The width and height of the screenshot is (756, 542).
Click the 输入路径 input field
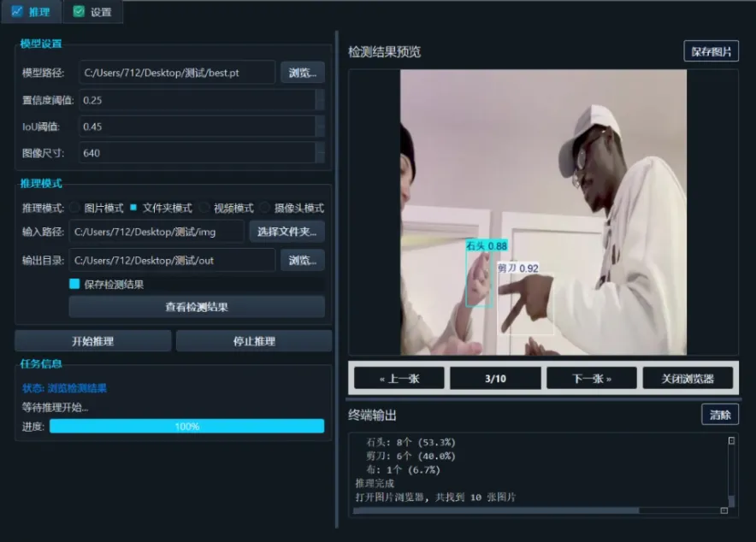(157, 232)
